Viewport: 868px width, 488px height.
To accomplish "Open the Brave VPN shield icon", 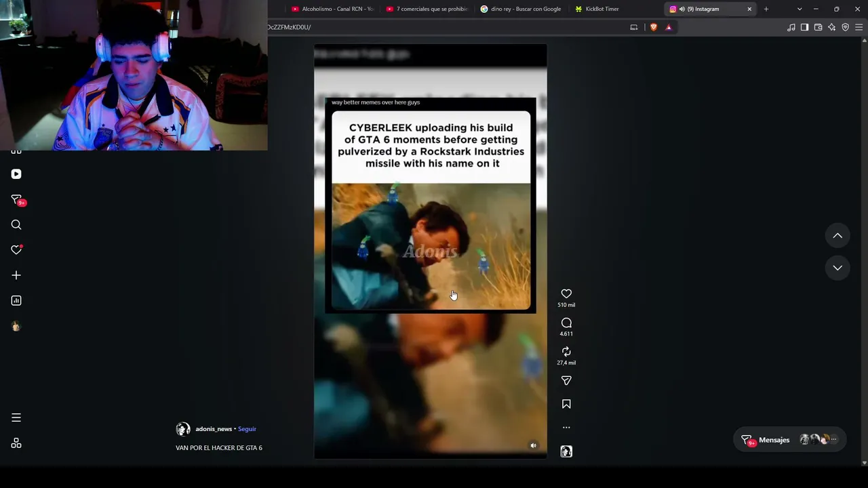I will (846, 27).
